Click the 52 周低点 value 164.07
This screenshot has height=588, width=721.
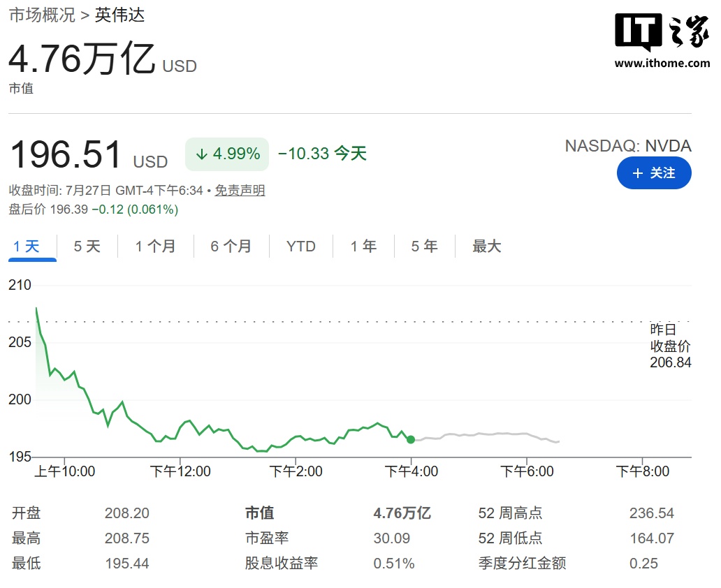[x=652, y=538]
